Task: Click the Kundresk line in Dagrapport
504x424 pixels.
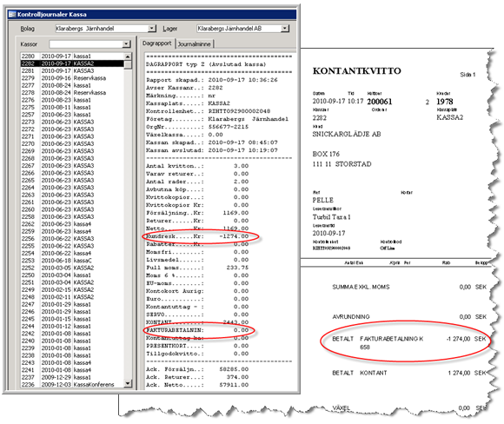Action: click(197, 236)
